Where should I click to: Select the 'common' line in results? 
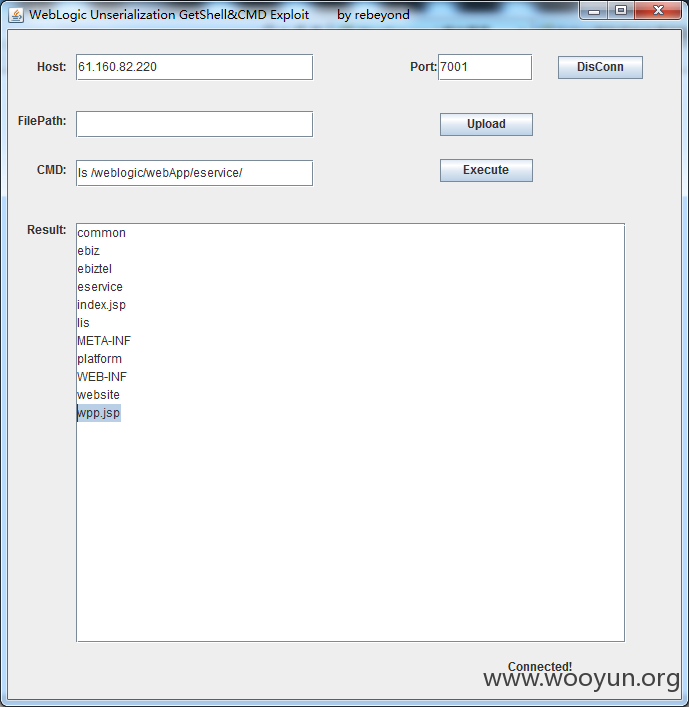pos(101,233)
